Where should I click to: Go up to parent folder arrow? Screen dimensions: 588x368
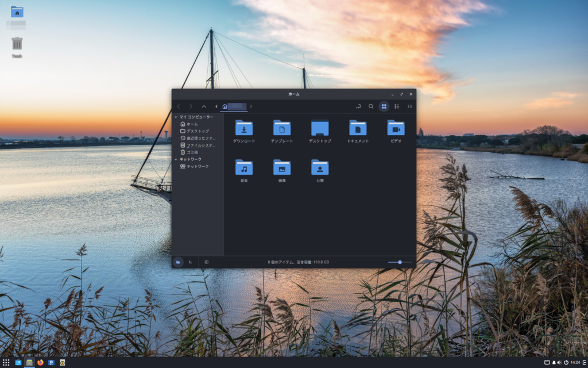204,106
